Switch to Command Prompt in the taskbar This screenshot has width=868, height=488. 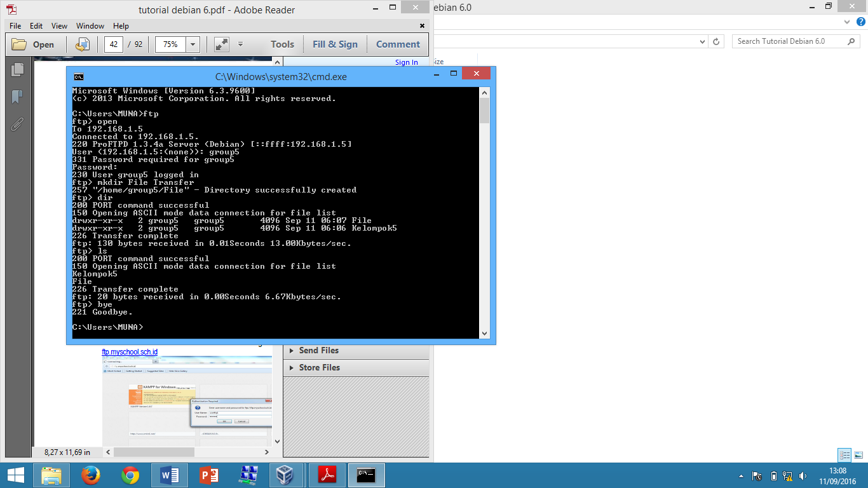pyautogui.click(x=366, y=475)
